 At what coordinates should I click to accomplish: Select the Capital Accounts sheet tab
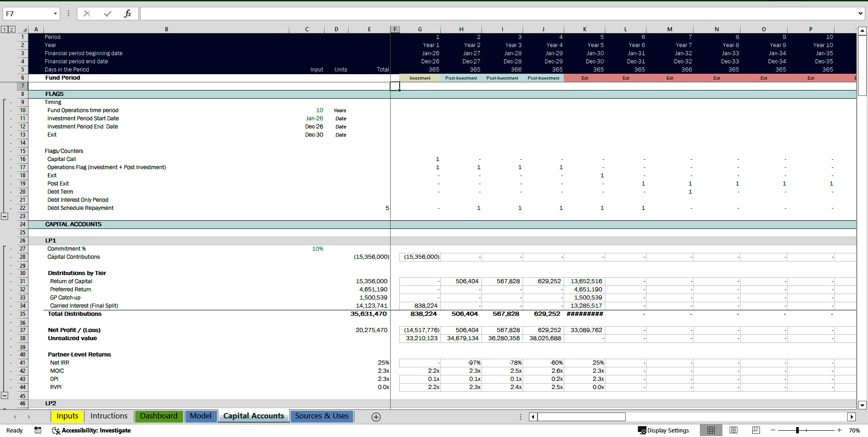(254, 416)
